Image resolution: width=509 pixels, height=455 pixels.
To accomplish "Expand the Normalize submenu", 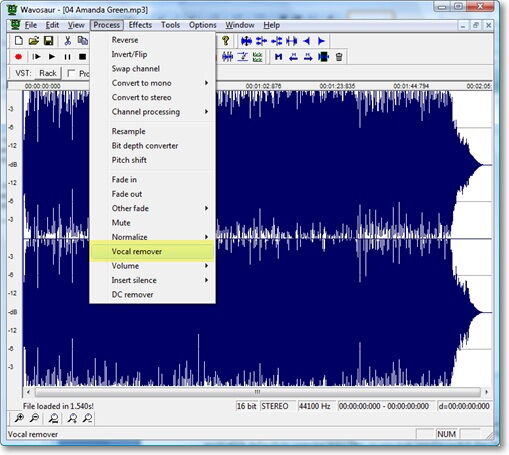I will coord(153,237).
